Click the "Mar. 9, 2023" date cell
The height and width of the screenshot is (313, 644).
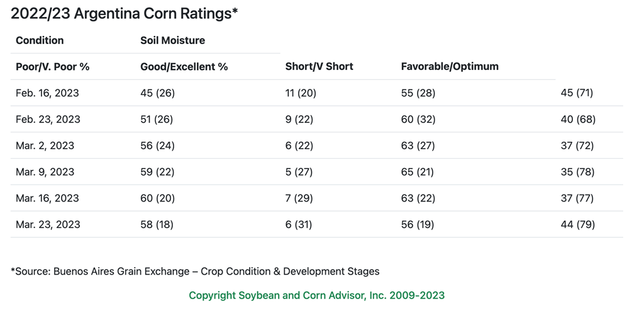pos(45,172)
